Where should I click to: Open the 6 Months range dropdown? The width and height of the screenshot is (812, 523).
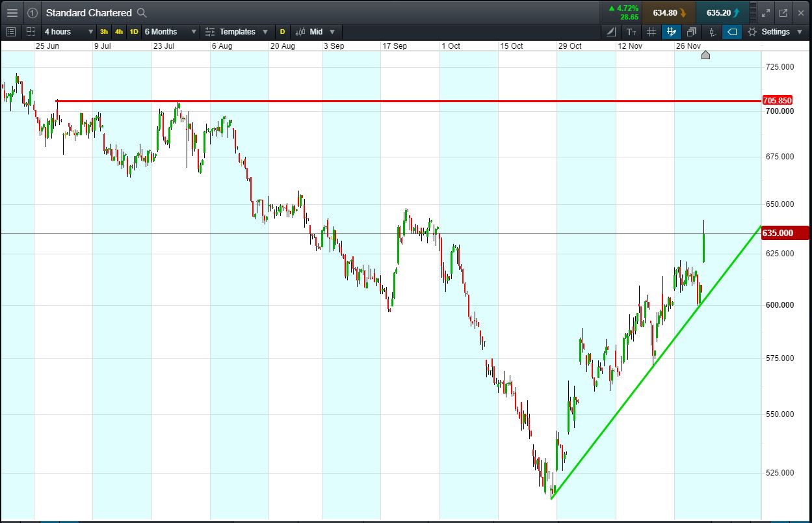[170, 31]
